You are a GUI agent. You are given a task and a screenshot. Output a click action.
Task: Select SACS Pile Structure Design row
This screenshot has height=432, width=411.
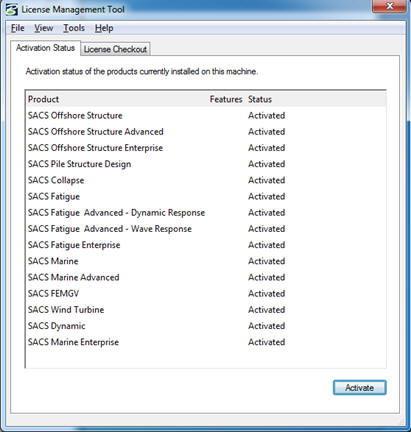[x=206, y=164]
